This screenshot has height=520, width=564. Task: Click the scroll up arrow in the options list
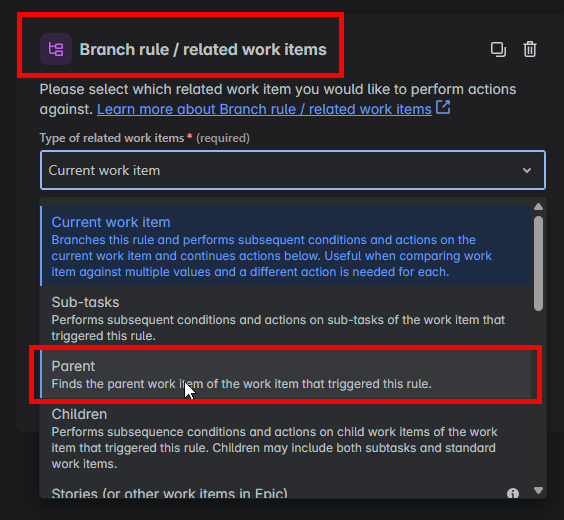(538, 206)
